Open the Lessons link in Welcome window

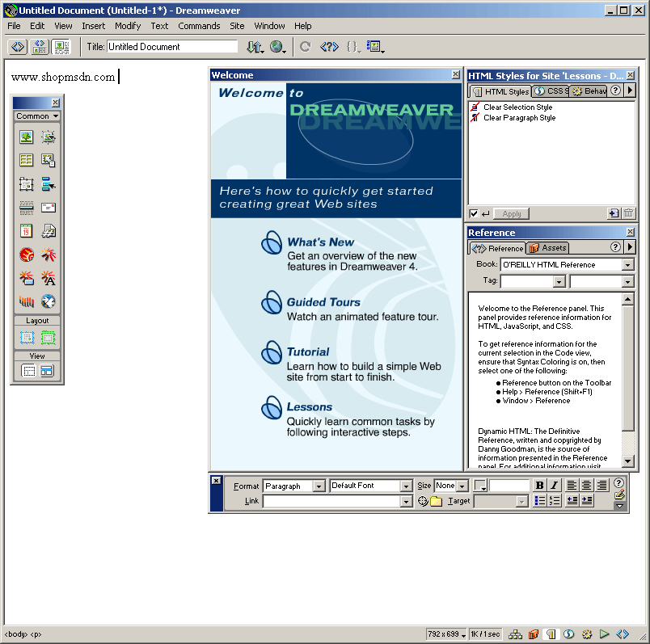310,407
